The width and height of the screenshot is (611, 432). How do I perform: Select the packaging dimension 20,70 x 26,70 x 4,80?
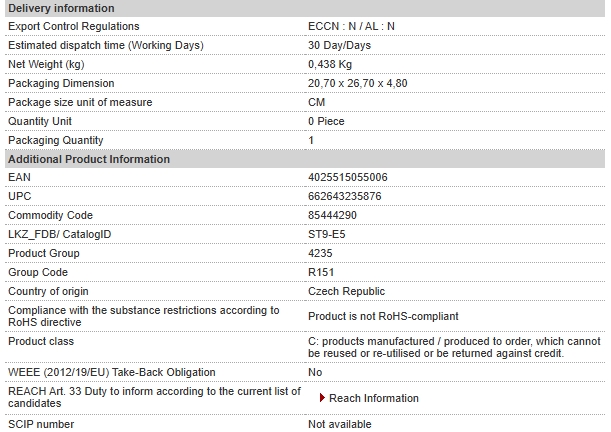click(357, 83)
